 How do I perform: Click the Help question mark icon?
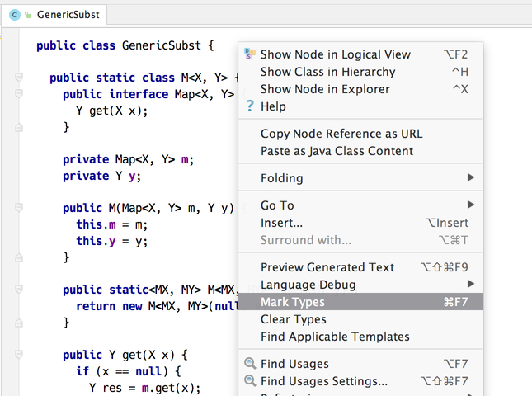pyautogui.click(x=250, y=106)
